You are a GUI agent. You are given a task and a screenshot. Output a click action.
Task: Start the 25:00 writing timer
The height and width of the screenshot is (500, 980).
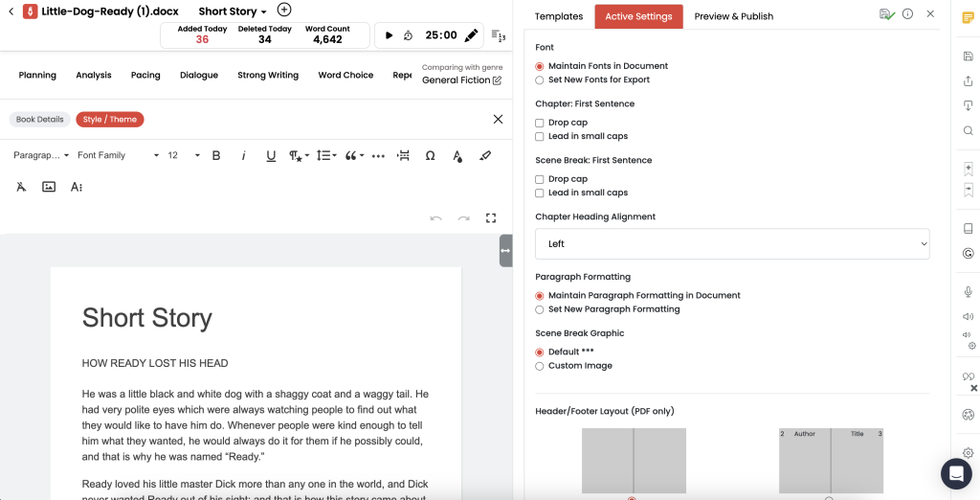coord(389,35)
